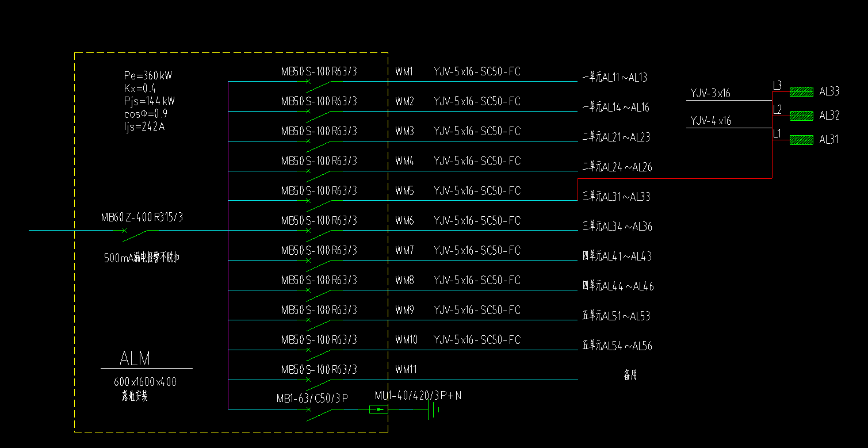The image size is (868, 448).
Task: Select the MB60Z-400R315/3 main breaker label
Action: 142,217
